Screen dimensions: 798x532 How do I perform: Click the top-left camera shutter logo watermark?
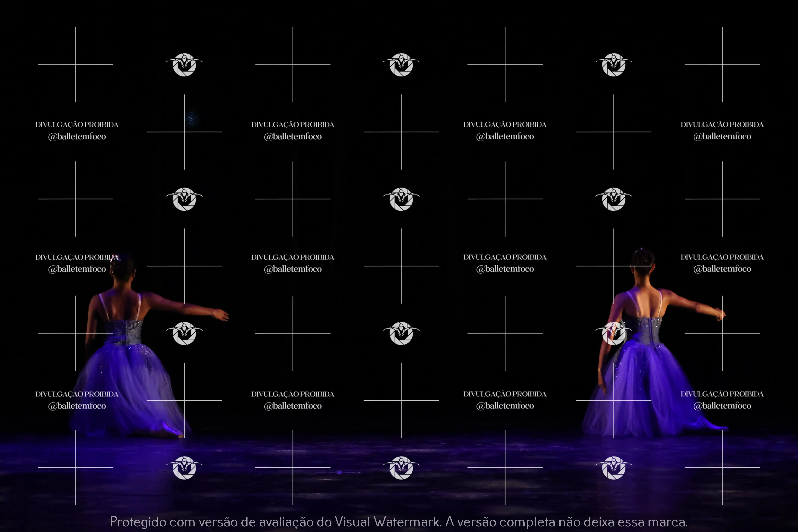184,64
